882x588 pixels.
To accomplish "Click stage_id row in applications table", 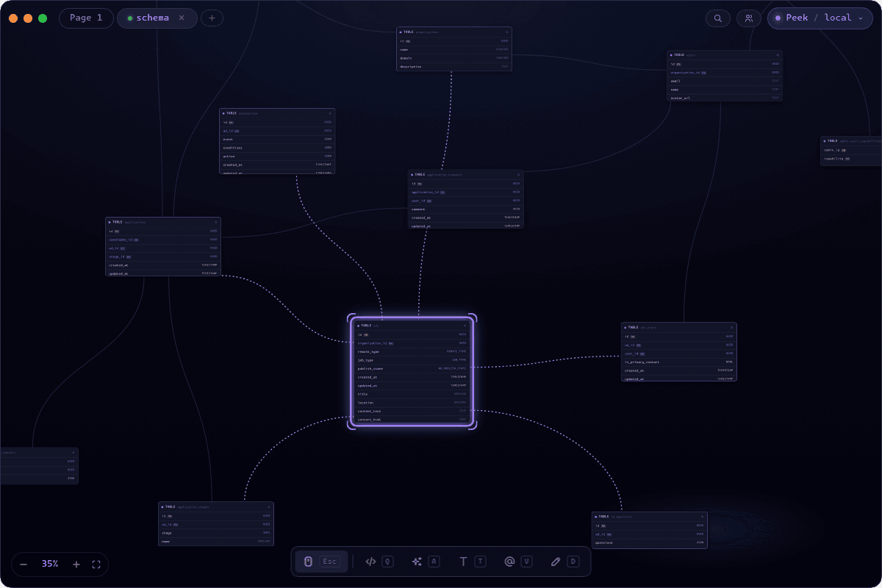I will pos(163,257).
